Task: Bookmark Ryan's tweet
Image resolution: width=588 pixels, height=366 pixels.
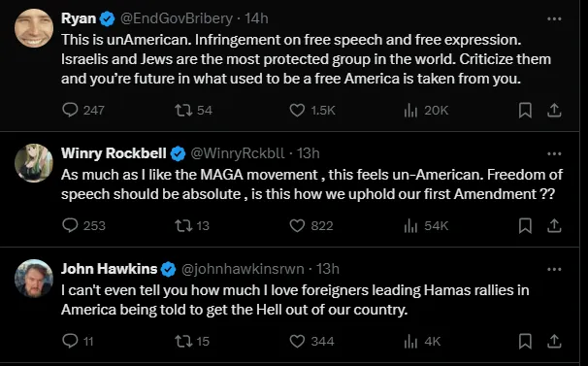Action: click(x=525, y=111)
